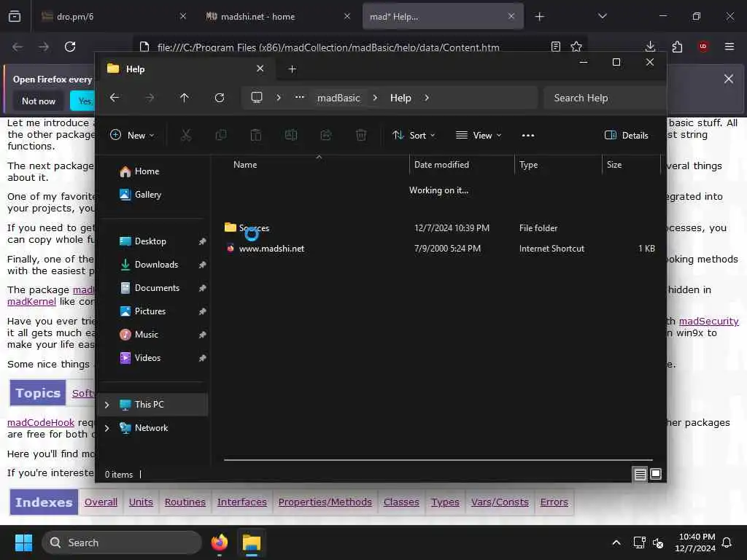Open the Routines index link

tap(185, 502)
